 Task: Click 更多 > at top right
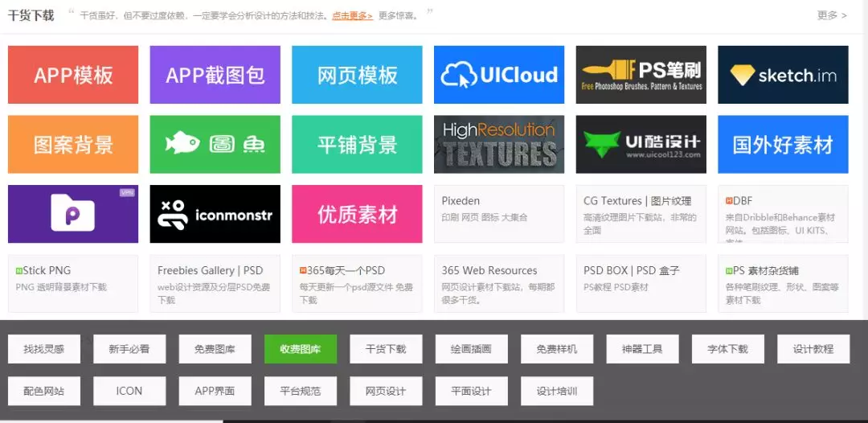(832, 15)
